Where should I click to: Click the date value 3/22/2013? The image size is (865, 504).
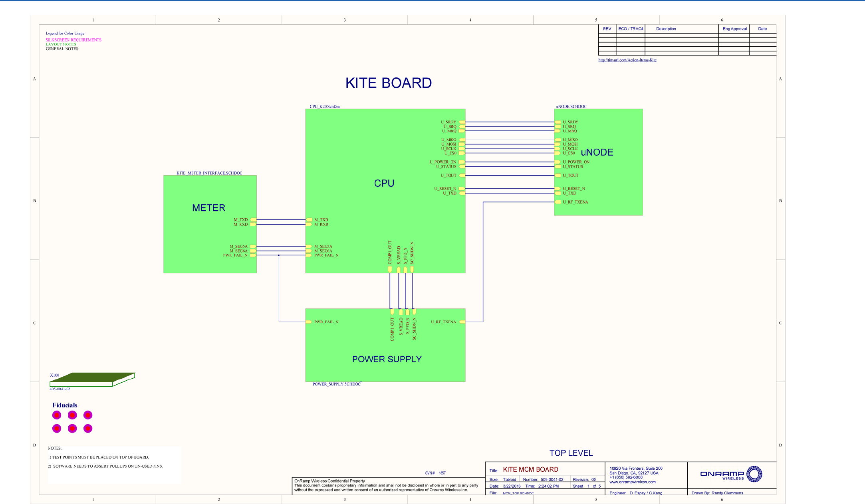coord(512,486)
